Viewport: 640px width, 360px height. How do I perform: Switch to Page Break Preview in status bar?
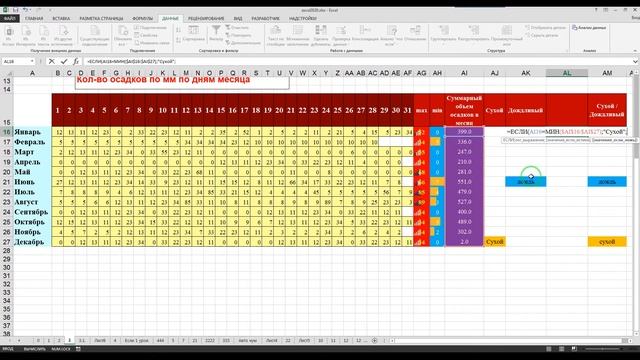click(574, 349)
